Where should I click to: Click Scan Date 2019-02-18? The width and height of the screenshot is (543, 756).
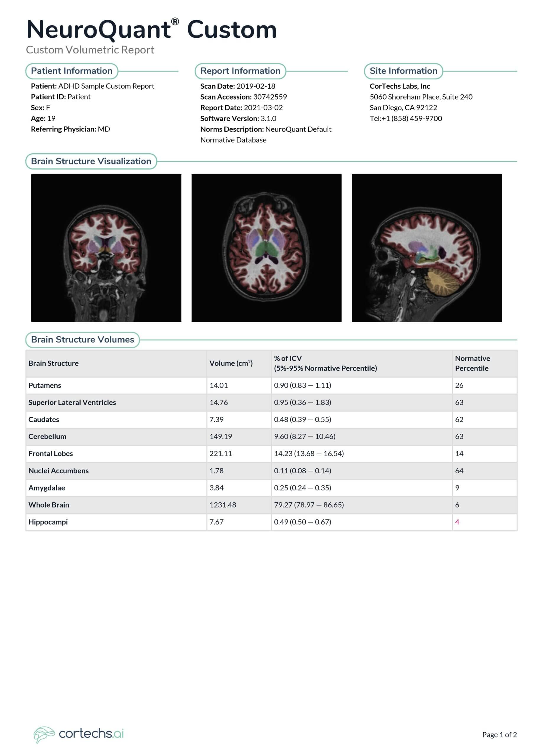pos(238,86)
